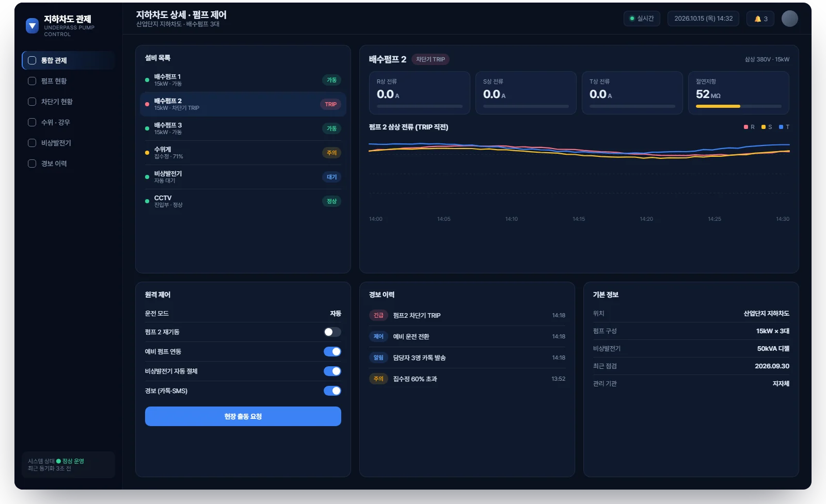Open the 주의 집수정 60% 초과 alarm
Image resolution: width=826 pixels, height=504 pixels.
coord(467,379)
